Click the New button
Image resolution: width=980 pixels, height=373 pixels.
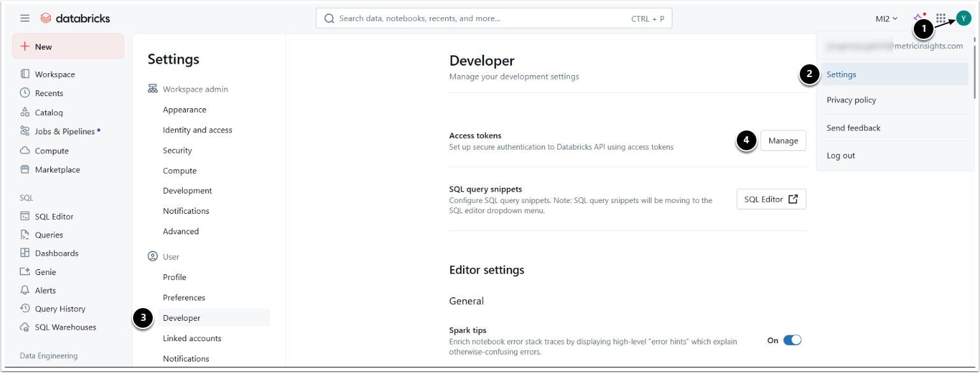point(68,46)
